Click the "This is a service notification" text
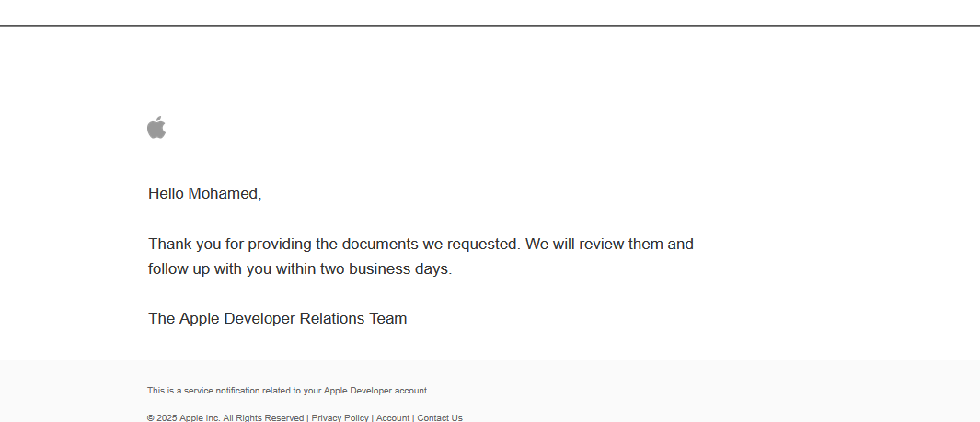 tap(203, 391)
